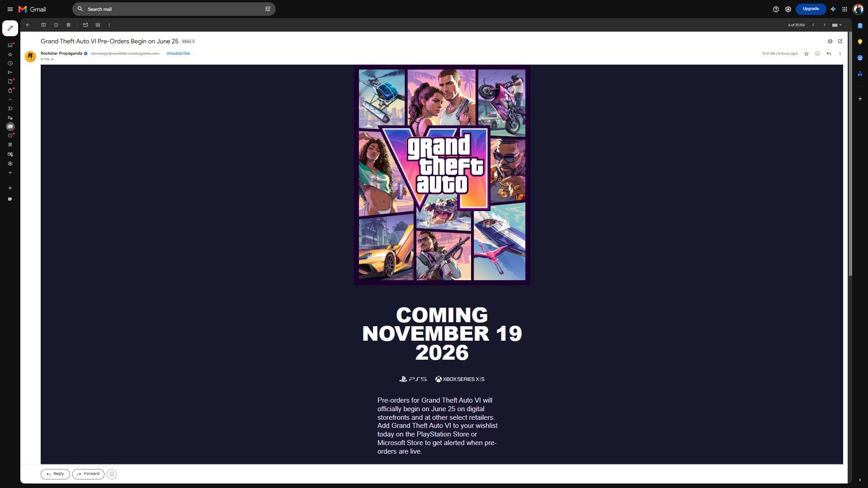Click the Compose pencil button
Image resolution: width=868 pixels, height=488 pixels.
pos(10,28)
